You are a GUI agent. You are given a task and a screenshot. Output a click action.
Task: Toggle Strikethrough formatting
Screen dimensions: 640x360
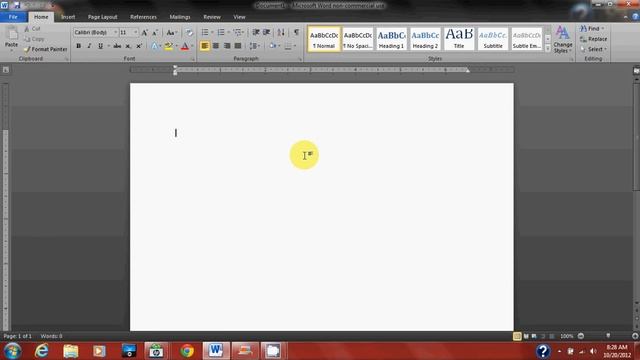[x=117, y=46]
